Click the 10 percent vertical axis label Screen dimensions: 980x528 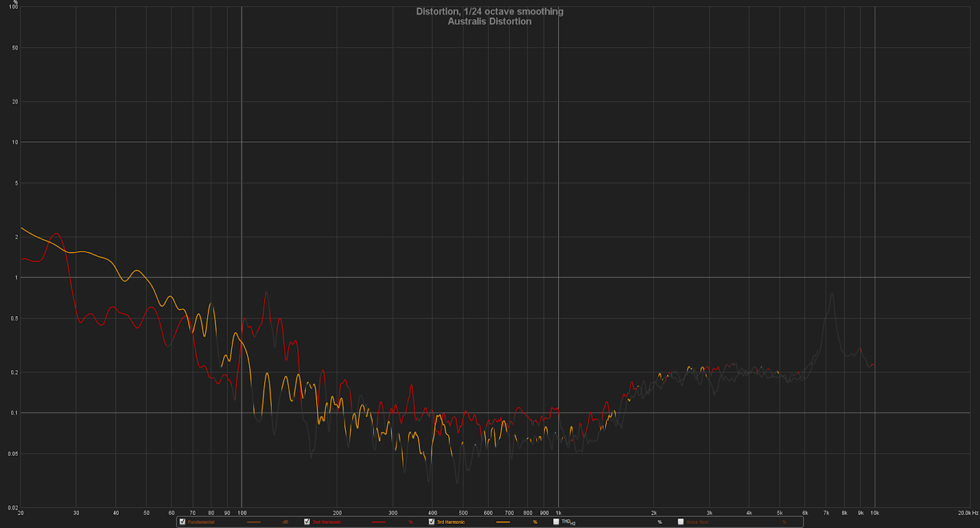pyautogui.click(x=15, y=142)
